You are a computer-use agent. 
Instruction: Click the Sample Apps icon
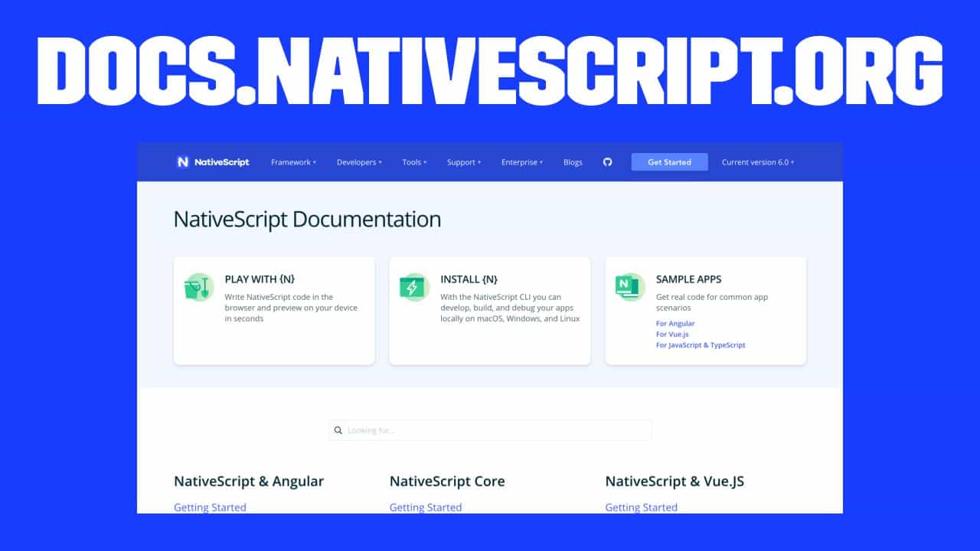point(630,287)
